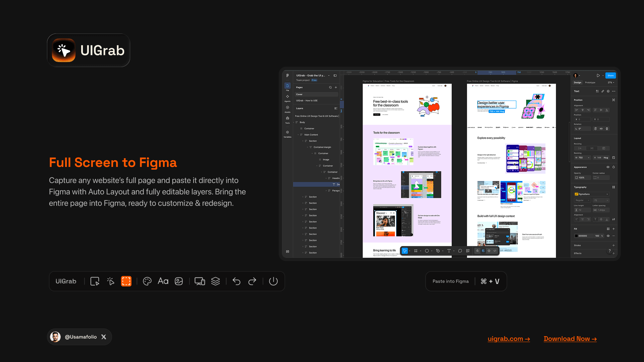Select the orange full-screen capture icon

tap(126, 281)
